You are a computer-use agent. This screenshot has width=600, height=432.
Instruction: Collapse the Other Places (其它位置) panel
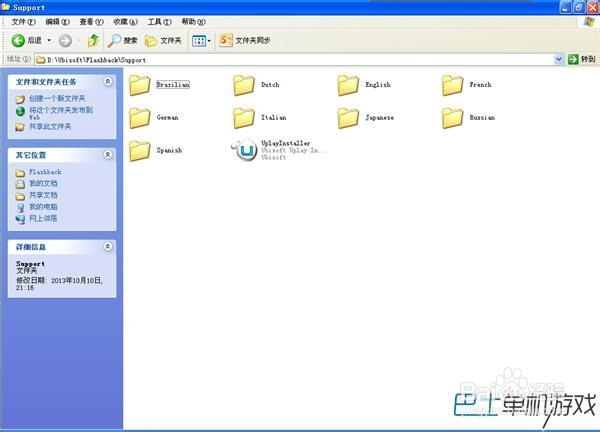pos(108,155)
